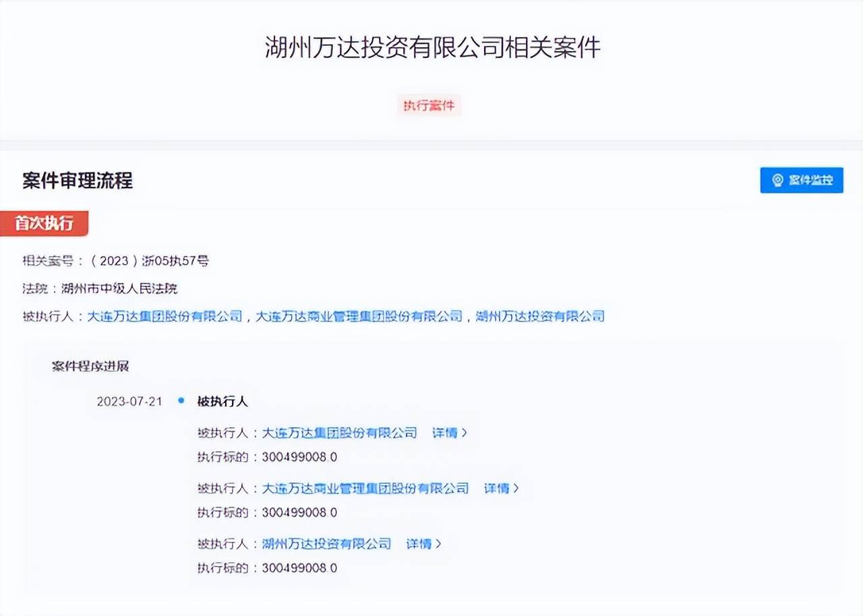
Task: View 详情 for 大连万达集团股份有限公司
Action: tap(450, 433)
